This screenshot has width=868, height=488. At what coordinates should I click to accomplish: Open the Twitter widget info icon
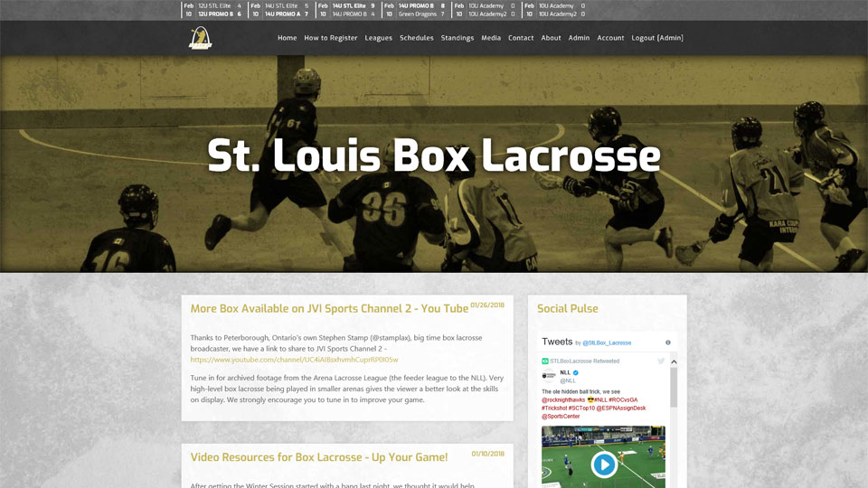tap(667, 343)
